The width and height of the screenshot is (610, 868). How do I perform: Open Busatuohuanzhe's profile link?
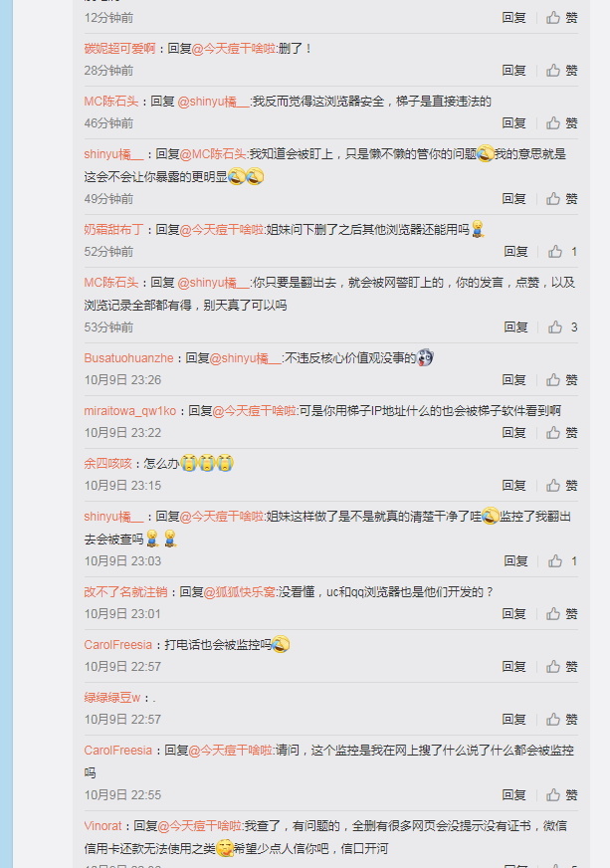pyautogui.click(x=129, y=358)
